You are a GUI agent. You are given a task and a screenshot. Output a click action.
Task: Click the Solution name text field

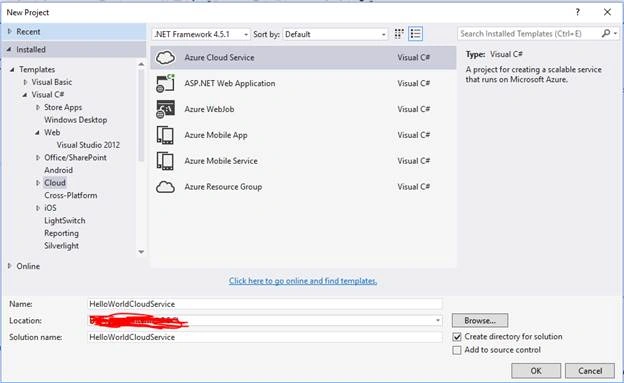click(265, 337)
